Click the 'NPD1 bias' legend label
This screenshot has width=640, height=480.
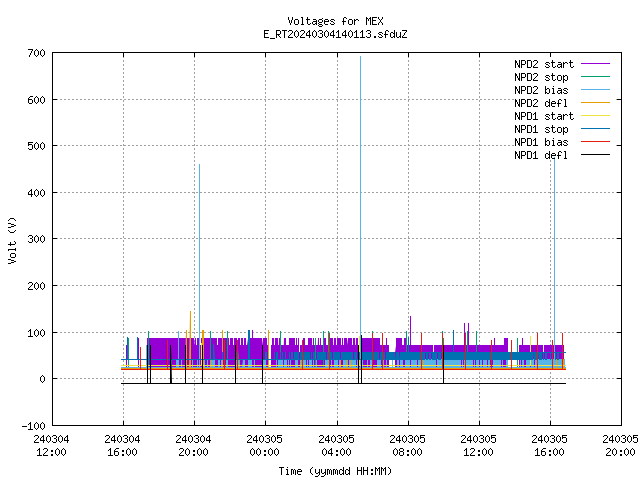pyautogui.click(x=541, y=142)
